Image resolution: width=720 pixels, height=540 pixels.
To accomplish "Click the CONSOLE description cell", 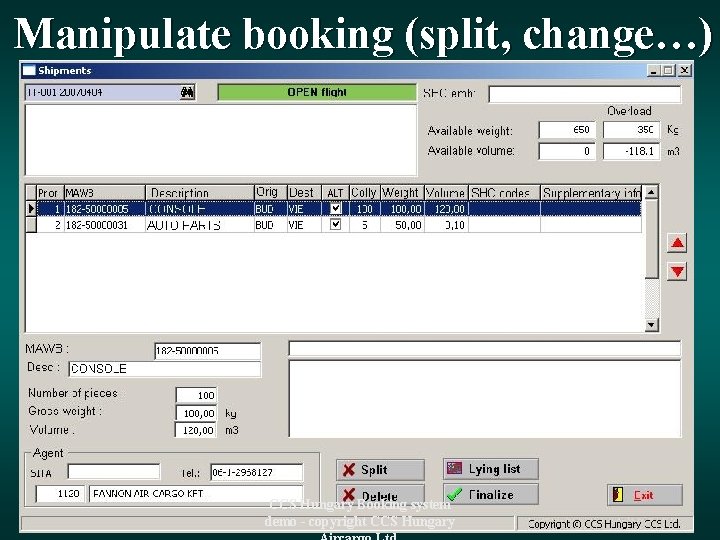I will tap(200, 209).
